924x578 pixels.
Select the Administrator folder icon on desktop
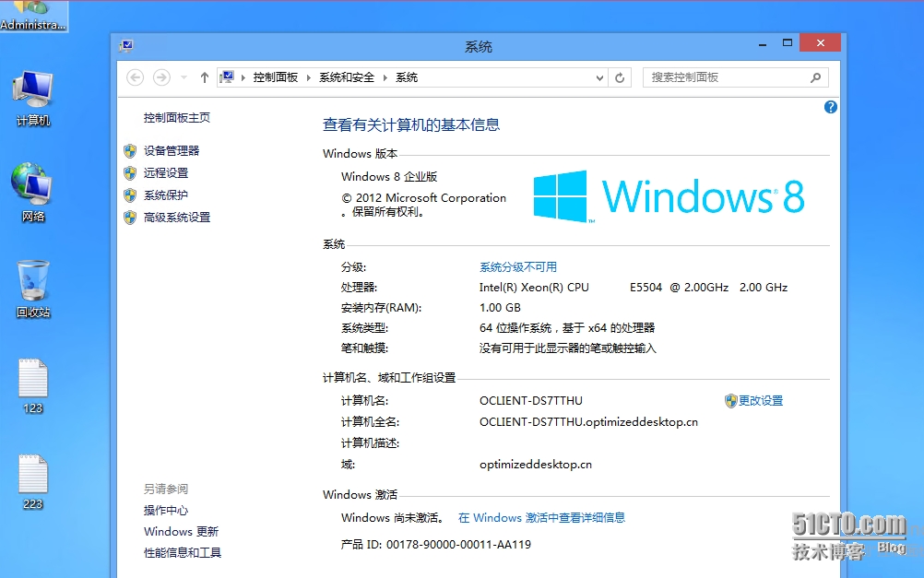coord(33,16)
